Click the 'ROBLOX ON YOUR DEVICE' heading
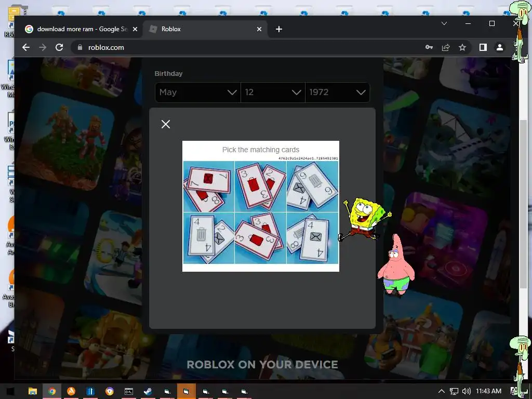This screenshot has height=399, width=532. [x=262, y=364]
